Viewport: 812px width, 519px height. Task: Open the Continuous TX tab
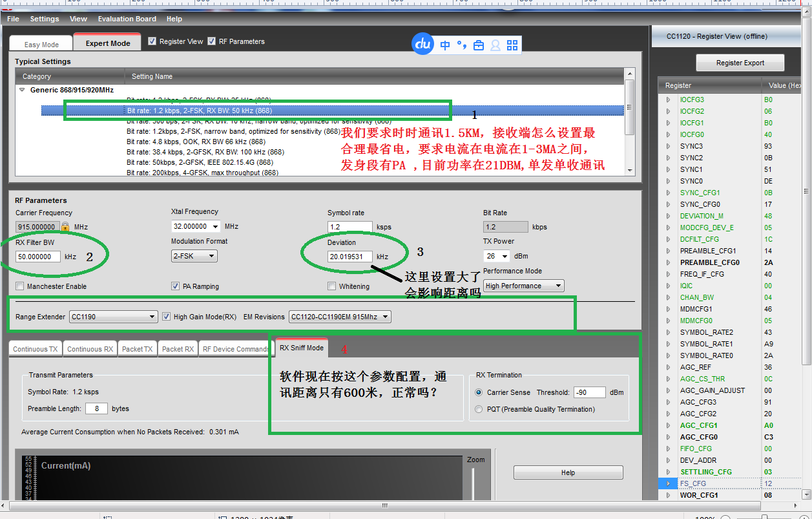(x=36, y=349)
